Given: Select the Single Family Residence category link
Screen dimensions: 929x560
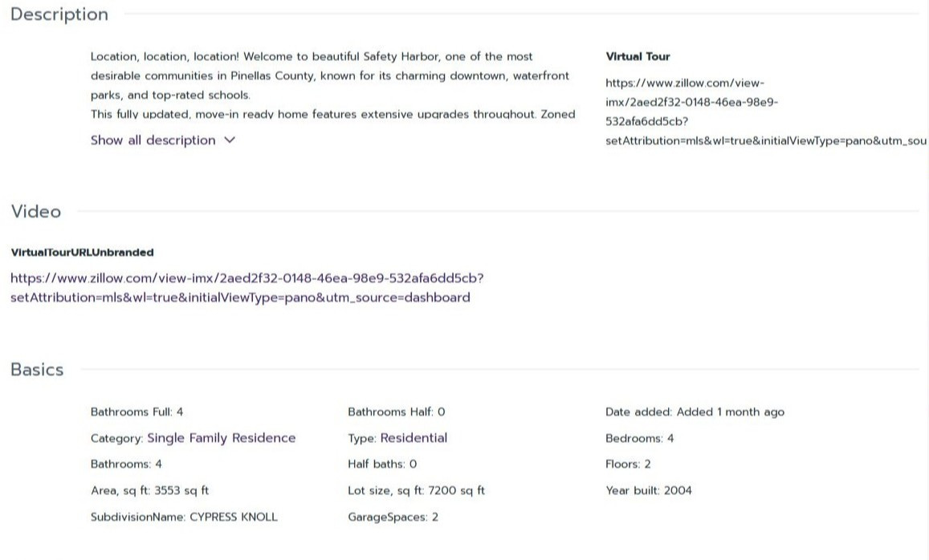Looking at the screenshot, I should pyautogui.click(x=221, y=438).
